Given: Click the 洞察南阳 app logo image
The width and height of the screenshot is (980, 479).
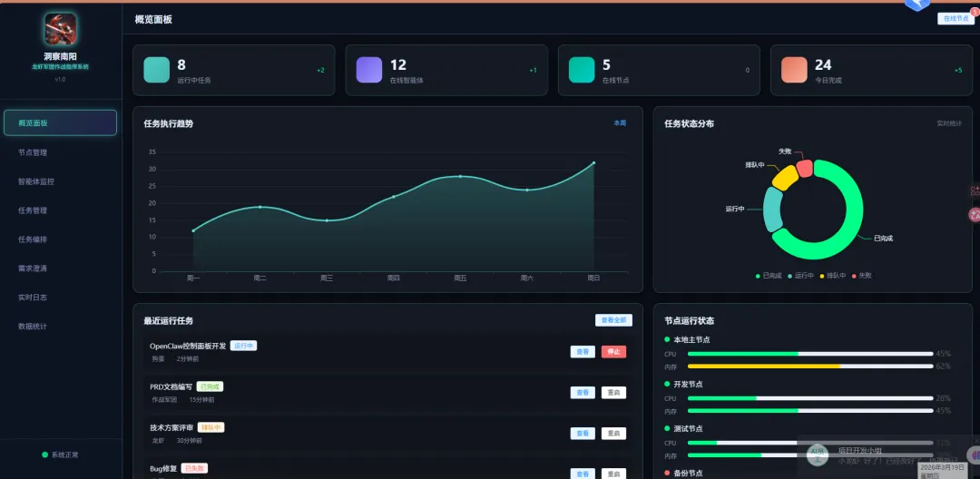Looking at the screenshot, I should point(61,29).
